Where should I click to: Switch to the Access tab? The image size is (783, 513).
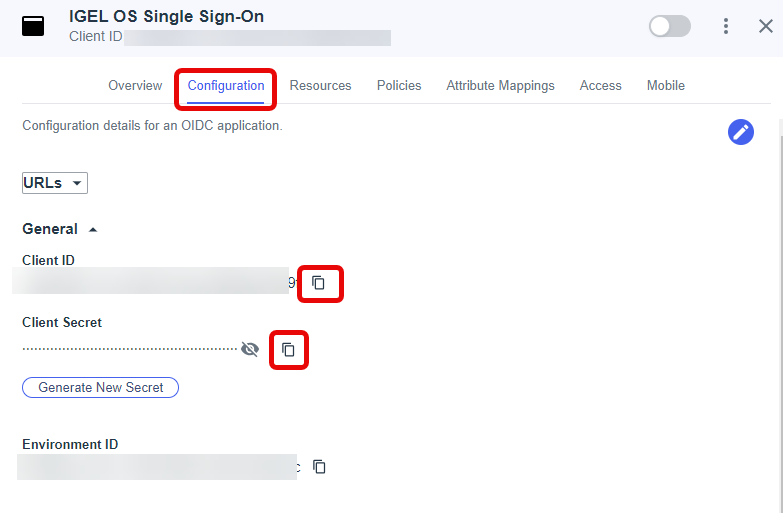click(601, 86)
